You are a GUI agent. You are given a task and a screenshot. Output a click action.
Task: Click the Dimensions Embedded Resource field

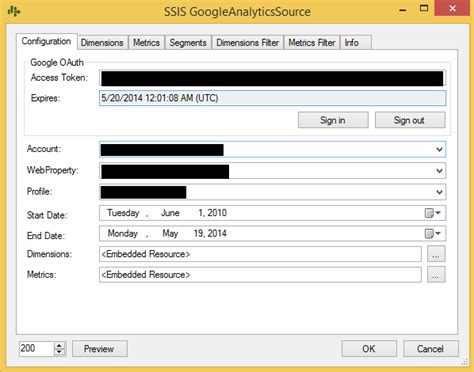260,254
